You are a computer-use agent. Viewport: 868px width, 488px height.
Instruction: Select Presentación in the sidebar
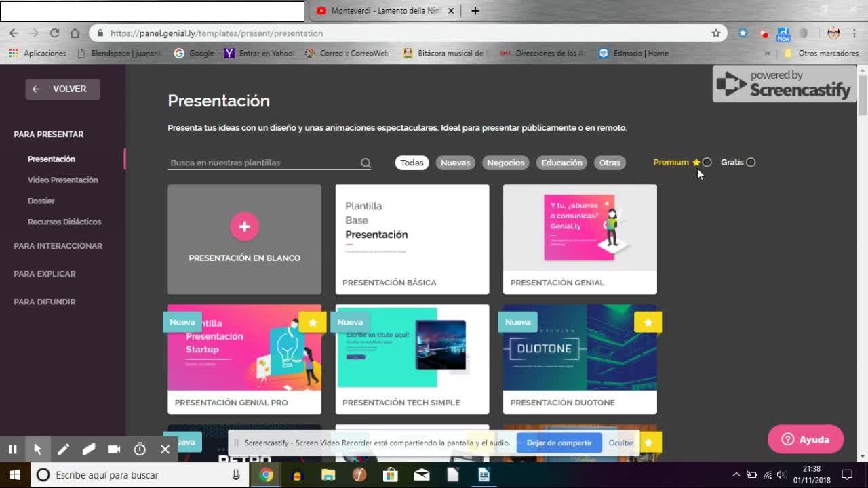pos(52,159)
